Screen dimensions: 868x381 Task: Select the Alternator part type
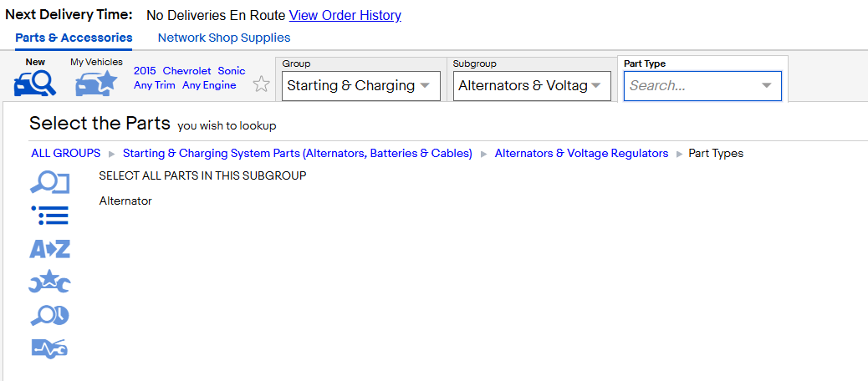click(125, 201)
